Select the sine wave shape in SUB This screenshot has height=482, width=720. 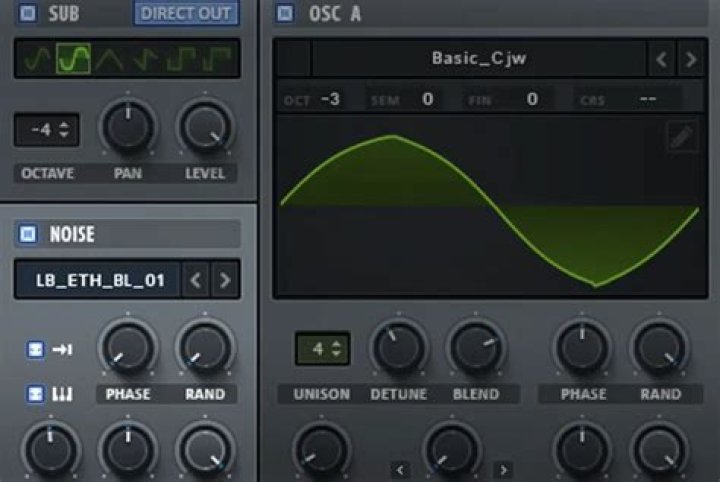click(x=37, y=59)
